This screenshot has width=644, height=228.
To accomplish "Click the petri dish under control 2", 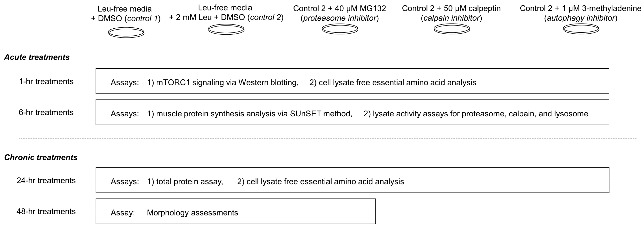I will pos(226,29).
